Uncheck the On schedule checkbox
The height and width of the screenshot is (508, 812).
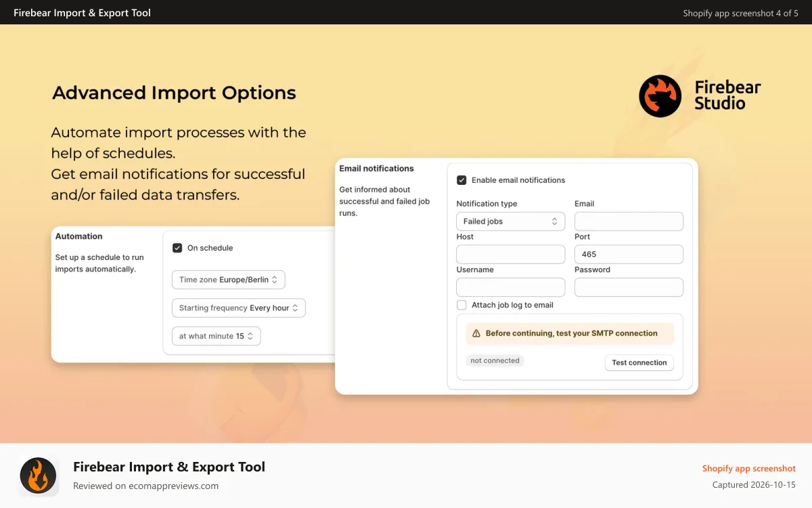(x=177, y=248)
